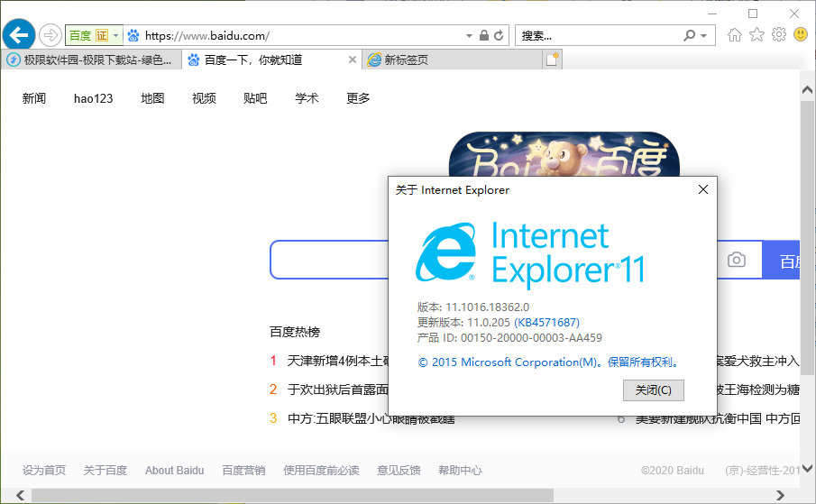Click the horizontal scrollbar thumb
The image size is (816, 504).
[x=292, y=495]
